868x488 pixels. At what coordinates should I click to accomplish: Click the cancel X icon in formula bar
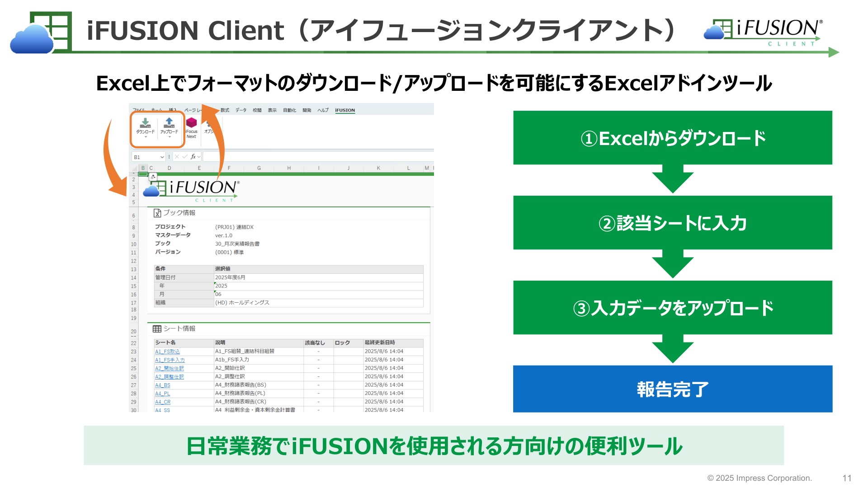click(x=177, y=157)
